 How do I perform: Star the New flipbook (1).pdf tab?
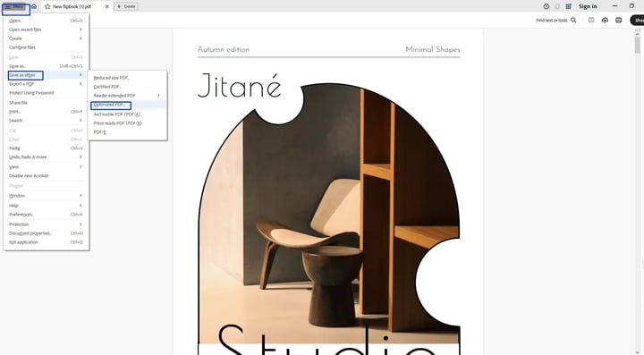point(47,6)
